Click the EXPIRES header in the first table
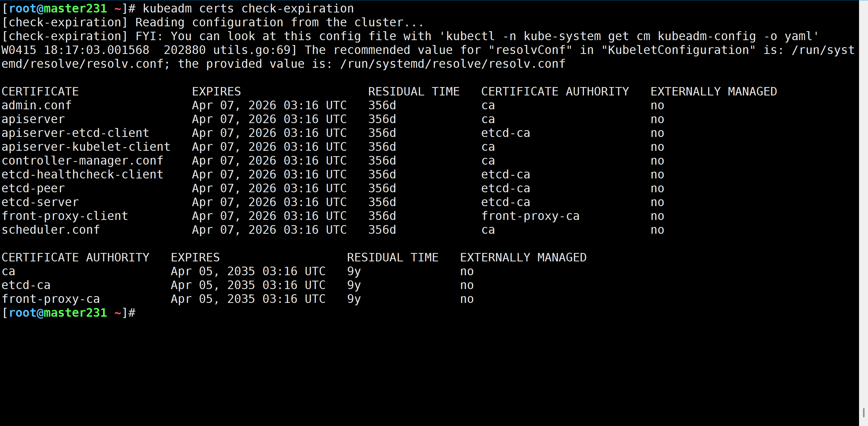The image size is (868, 426). (x=216, y=92)
